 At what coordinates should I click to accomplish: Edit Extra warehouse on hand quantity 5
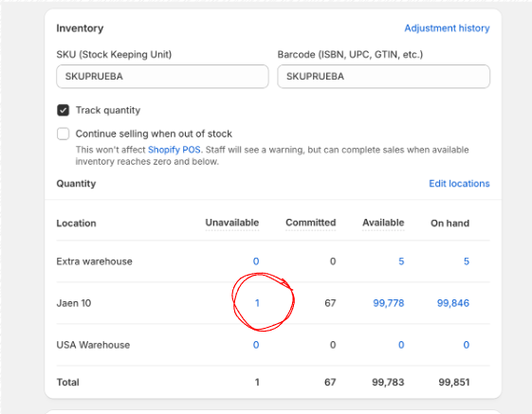click(x=467, y=261)
